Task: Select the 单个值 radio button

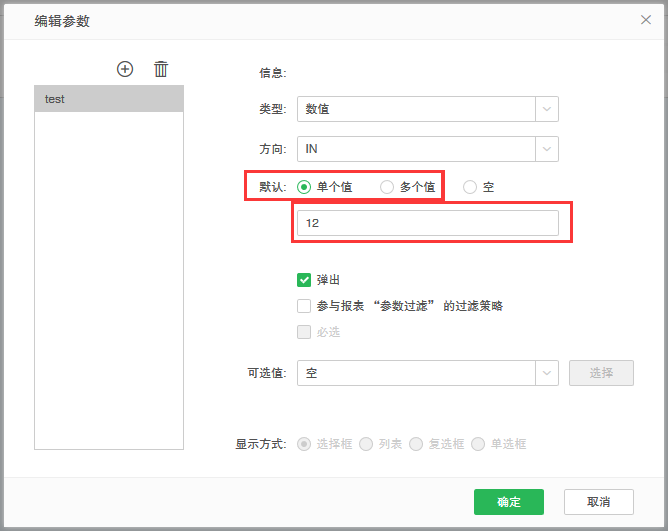Action: tap(304, 187)
